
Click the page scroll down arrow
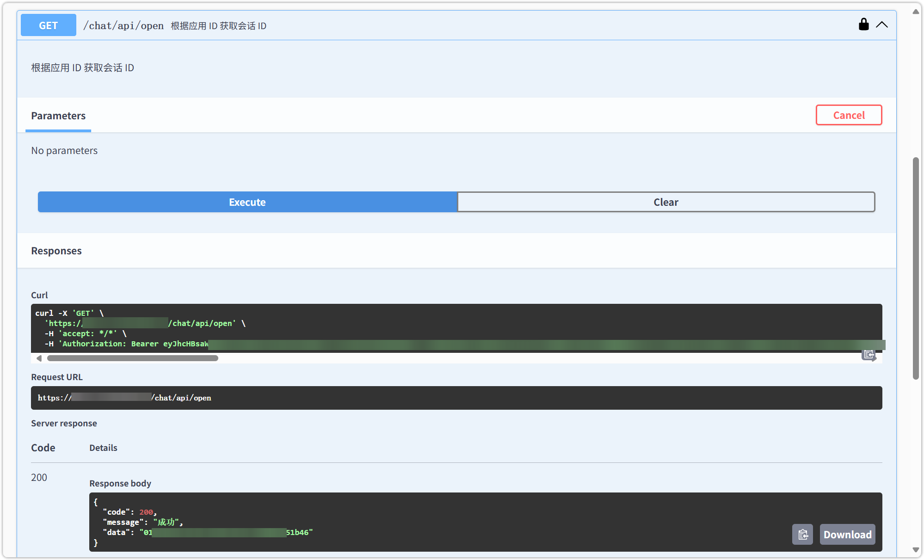pos(916,550)
